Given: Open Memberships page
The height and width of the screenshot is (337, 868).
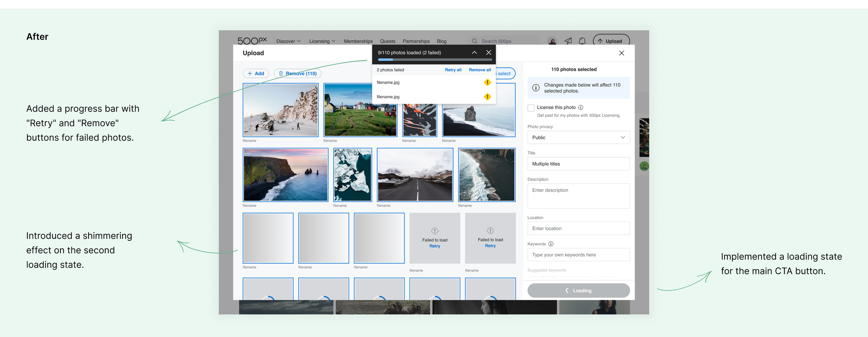Looking at the screenshot, I should [358, 41].
